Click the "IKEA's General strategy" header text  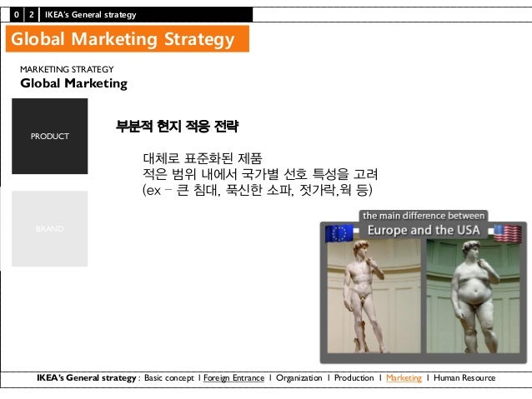(91, 14)
